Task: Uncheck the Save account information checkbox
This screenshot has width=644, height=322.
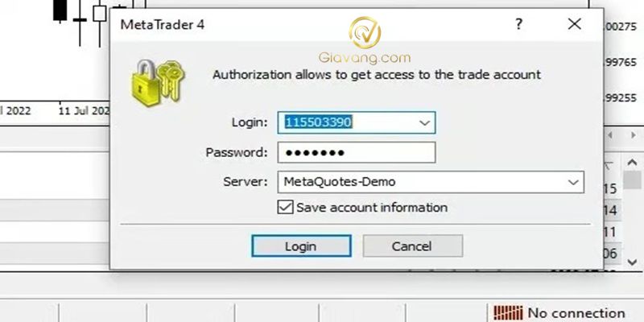Action: [285, 207]
